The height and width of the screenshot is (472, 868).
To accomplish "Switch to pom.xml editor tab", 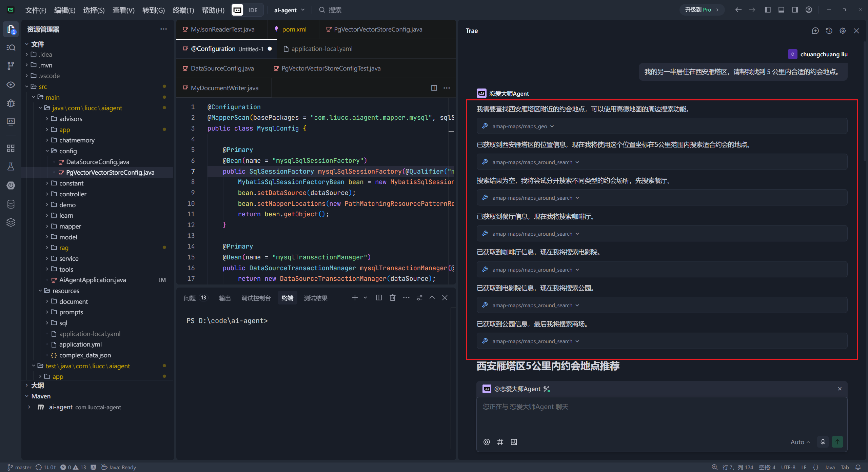I will (x=294, y=29).
